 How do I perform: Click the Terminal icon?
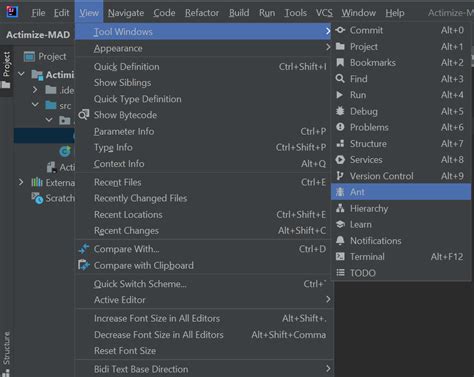click(x=340, y=256)
